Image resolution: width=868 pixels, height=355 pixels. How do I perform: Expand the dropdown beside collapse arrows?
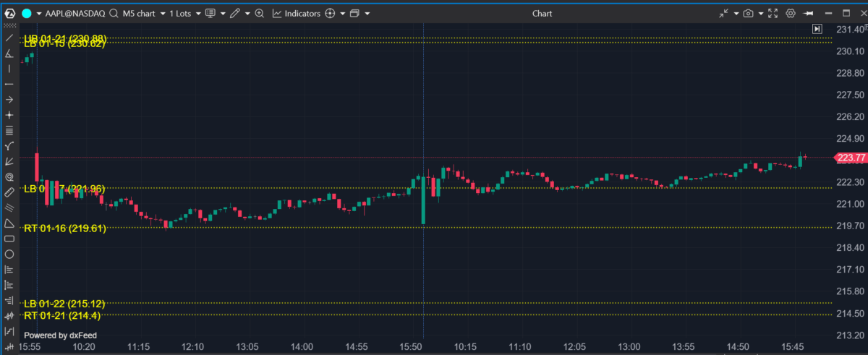click(736, 14)
